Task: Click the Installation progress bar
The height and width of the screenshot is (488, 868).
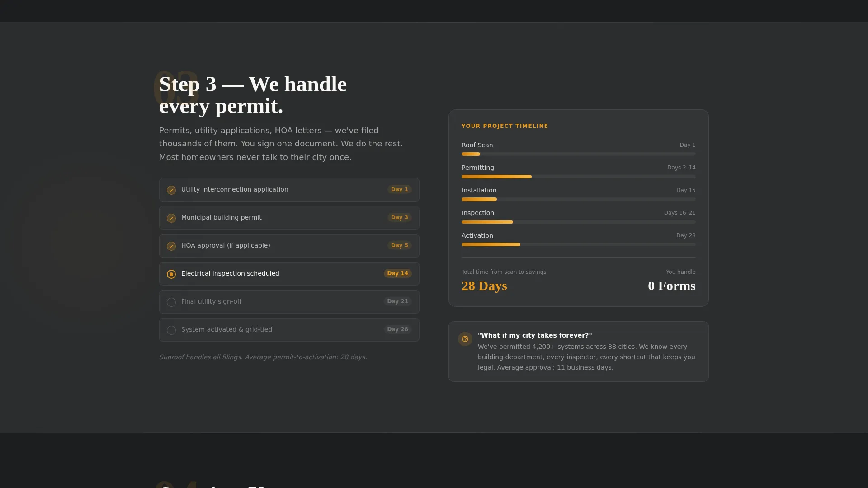Action: 579,199
